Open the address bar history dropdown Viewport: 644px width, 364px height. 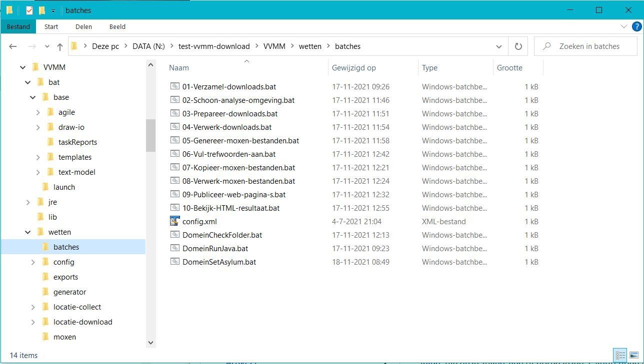point(498,46)
